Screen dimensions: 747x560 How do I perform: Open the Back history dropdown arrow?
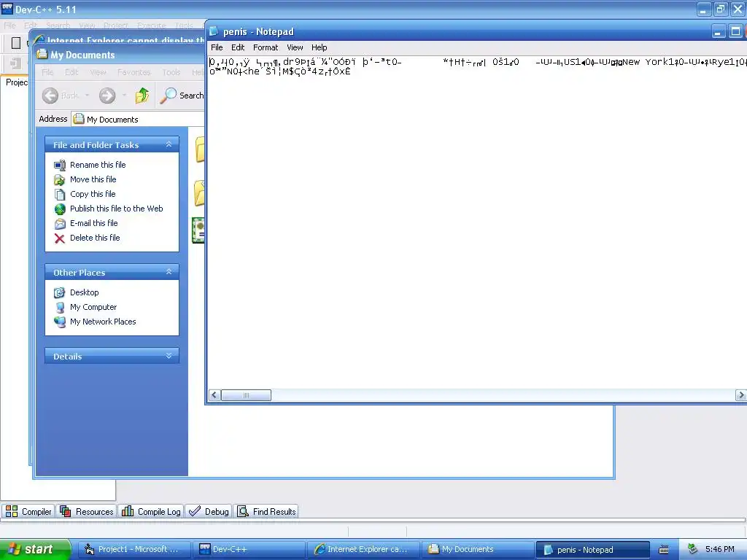(x=88, y=96)
